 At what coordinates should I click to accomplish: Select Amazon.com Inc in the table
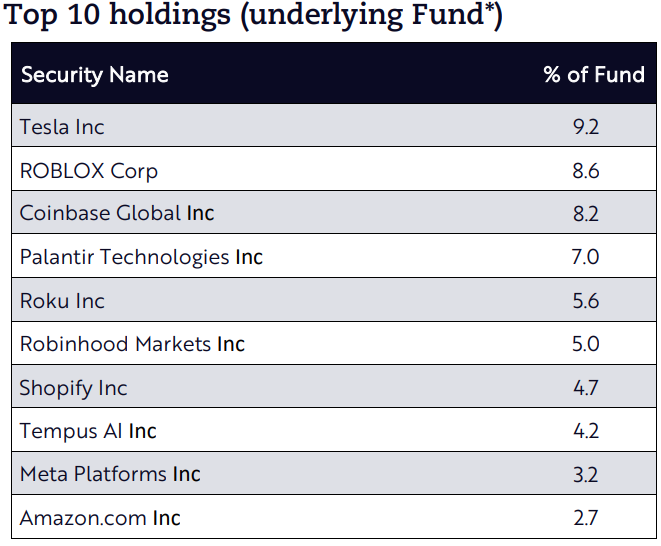[x=100, y=518]
